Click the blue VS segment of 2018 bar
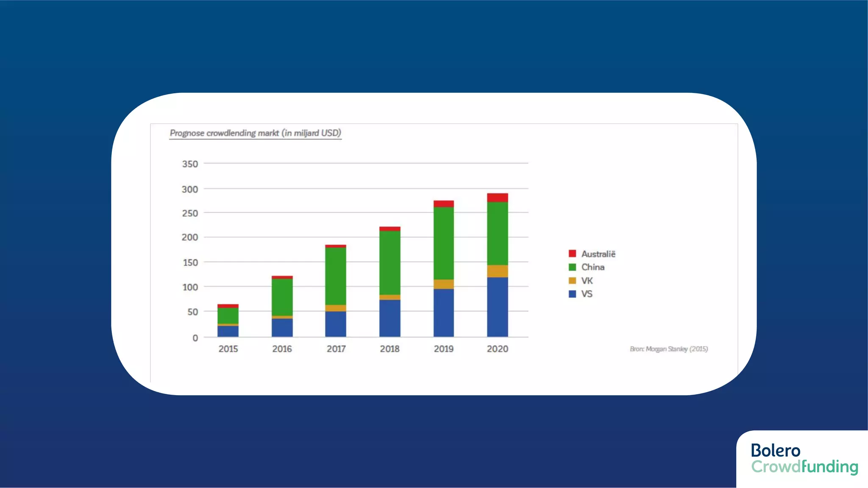Viewport: 868px width, 488px height. (x=389, y=318)
